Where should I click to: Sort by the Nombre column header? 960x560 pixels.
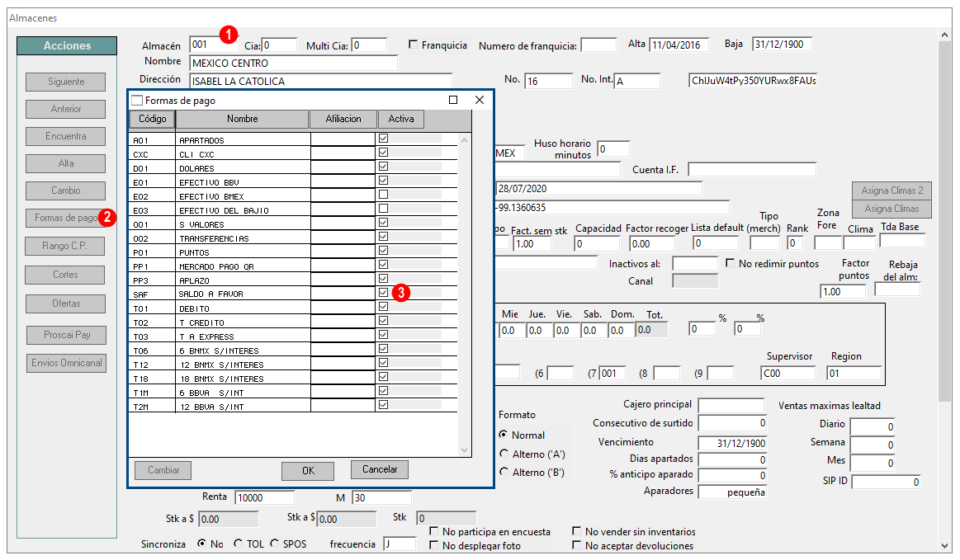coord(243,119)
